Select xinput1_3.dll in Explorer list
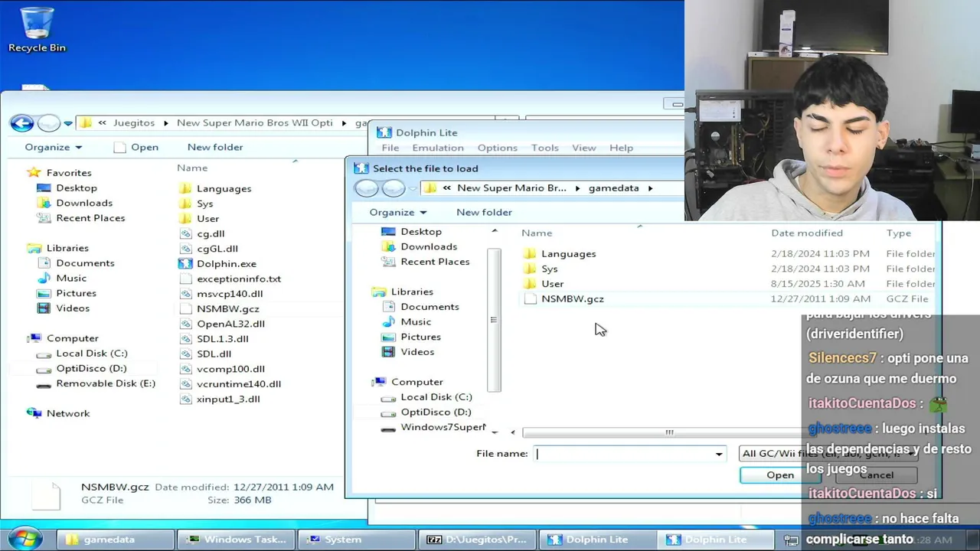The height and width of the screenshot is (551, 980). pyautogui.click(x=228, y=399)
